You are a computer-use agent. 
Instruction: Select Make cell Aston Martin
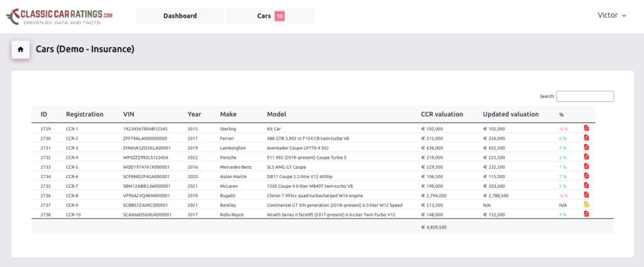point(233,176)
